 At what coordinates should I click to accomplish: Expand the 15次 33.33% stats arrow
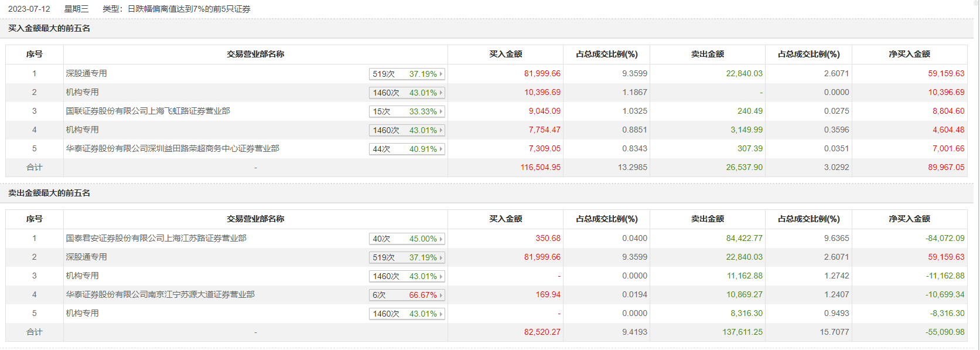click(441, 111)
